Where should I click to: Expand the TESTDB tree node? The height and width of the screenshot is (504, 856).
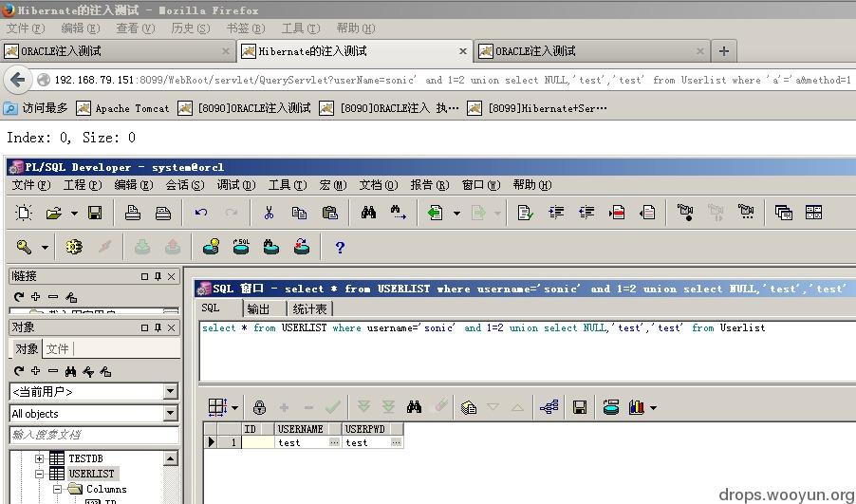click(40, 458)
